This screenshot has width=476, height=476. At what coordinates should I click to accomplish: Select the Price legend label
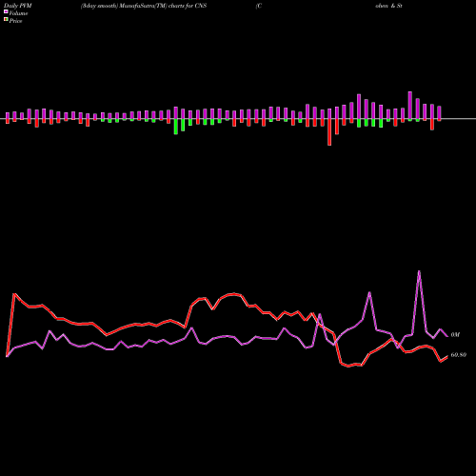pyautogui.click(x=15, y=21)
